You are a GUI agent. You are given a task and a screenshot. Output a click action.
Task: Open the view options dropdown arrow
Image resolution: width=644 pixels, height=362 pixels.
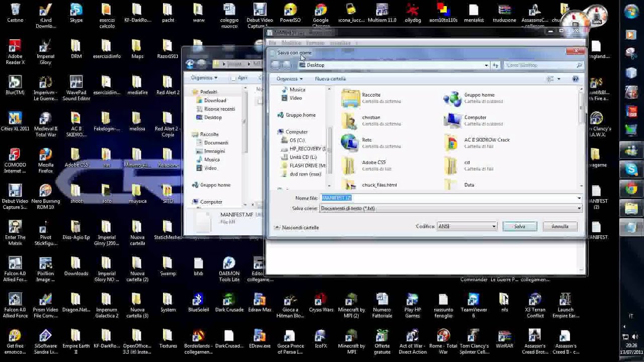click(558, 79)
